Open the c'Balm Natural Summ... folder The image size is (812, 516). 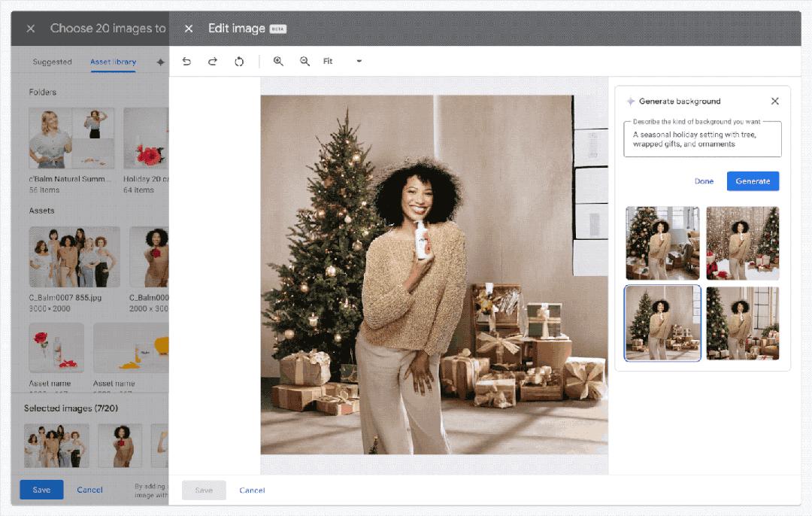click(71, 138)
